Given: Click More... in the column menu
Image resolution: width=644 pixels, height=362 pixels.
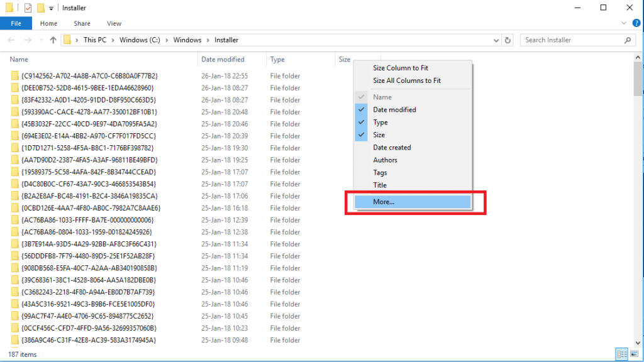Looking at the screenshot, I should click(413, 202).
